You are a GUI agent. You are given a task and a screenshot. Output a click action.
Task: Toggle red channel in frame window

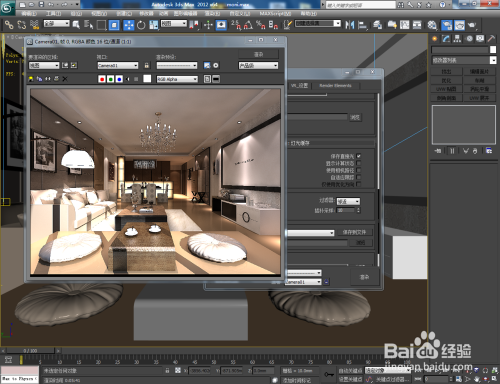coord(102,79)
